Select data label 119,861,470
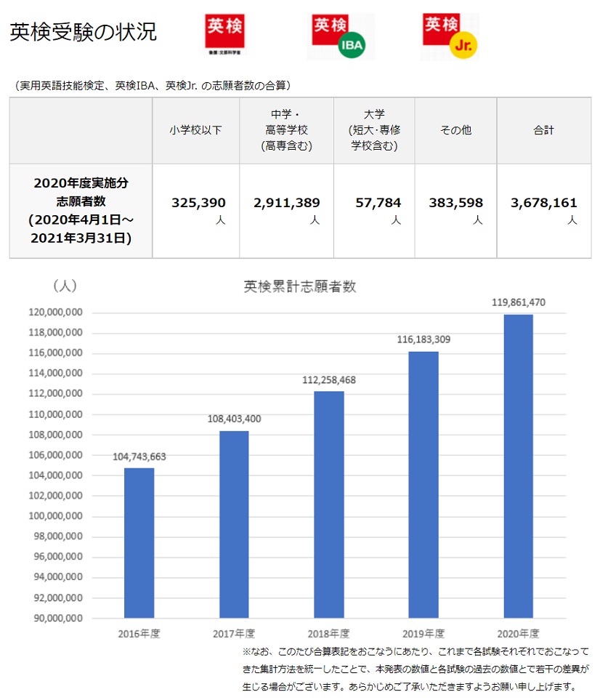The height and width of the screenshot is (700, 600). click(x=519, y=302)
